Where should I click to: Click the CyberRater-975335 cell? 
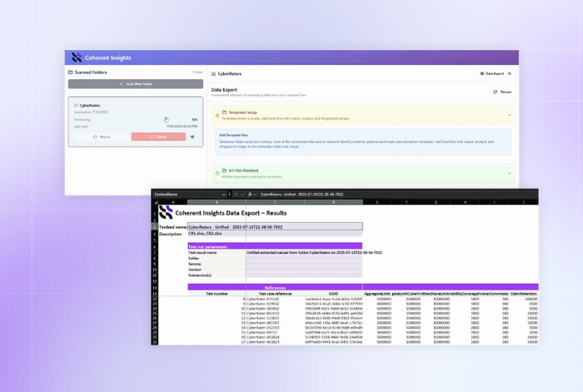275,299
